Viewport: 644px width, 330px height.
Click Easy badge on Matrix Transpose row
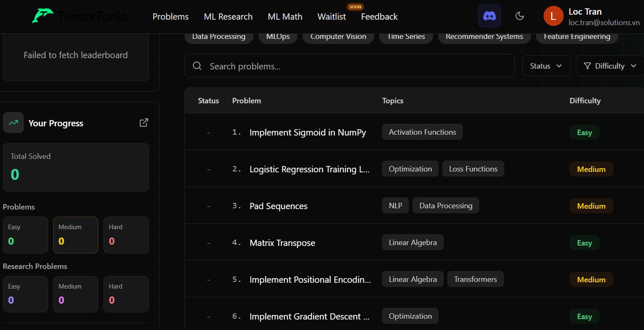click(x=585, y=243)
